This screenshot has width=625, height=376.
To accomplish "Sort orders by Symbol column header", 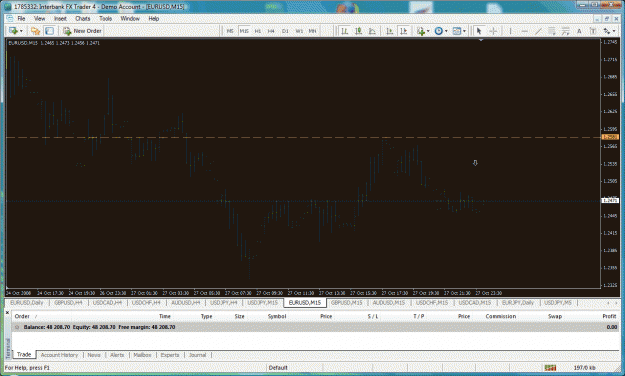I will tap(277, 316).
